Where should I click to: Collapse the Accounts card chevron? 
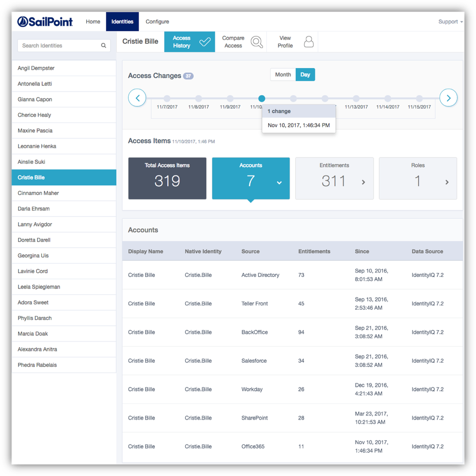[280, 182]
